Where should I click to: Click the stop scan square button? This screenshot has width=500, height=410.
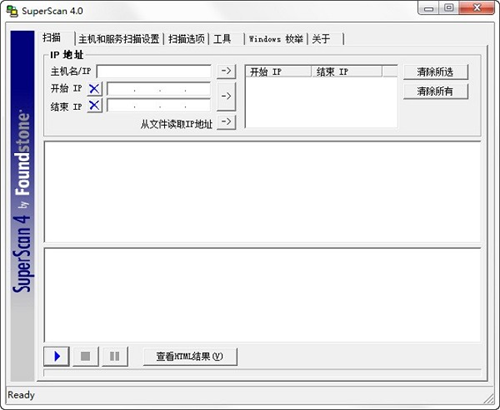point(85,356)
